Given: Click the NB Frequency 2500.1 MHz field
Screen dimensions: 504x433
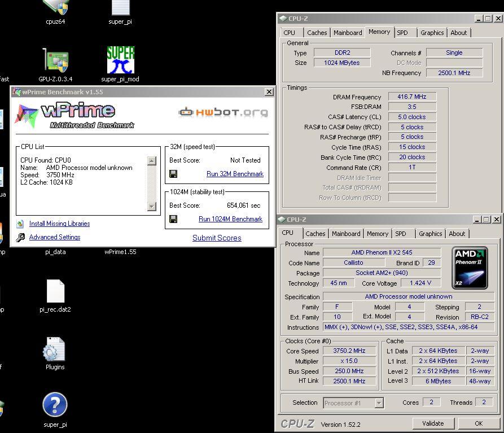Looking at the screenshot, I should coord(454,73).
